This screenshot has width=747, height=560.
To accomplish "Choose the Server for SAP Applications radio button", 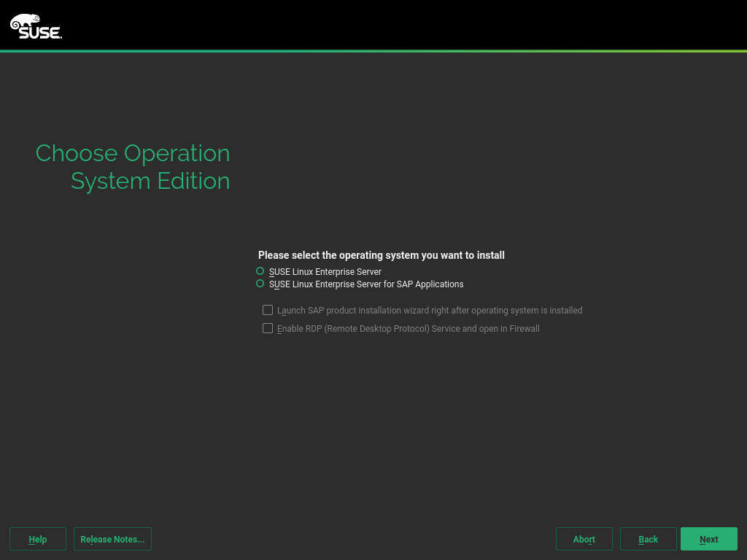I will pos(260,284).
